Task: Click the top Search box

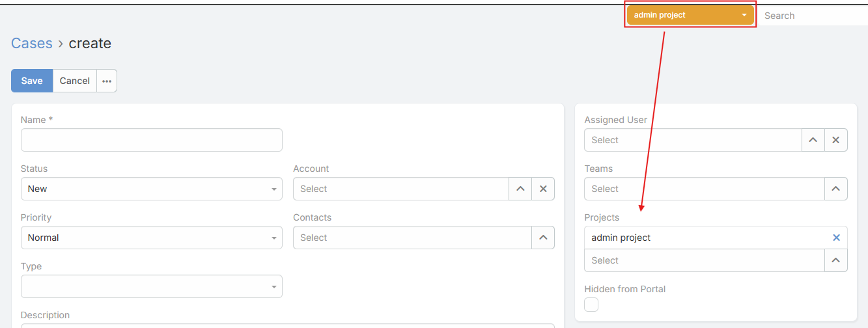Action: (814, 16)
